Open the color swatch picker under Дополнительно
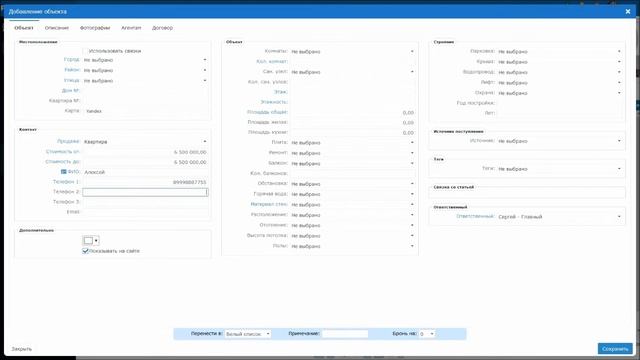The width and height of the screenshot is (640, 360). tap(91, 240)
